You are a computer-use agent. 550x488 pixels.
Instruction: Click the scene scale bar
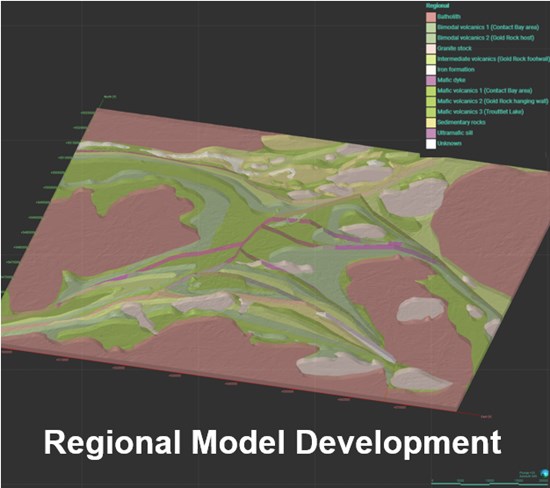point(490,482)
